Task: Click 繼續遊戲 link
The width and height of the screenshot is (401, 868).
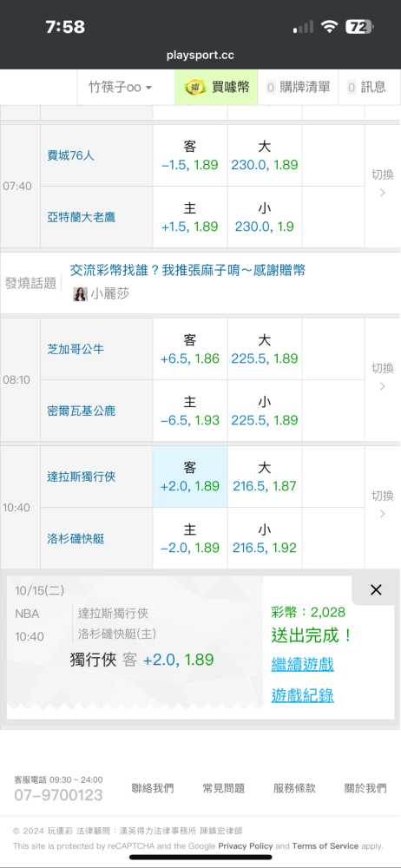Action: click(302, 664)
